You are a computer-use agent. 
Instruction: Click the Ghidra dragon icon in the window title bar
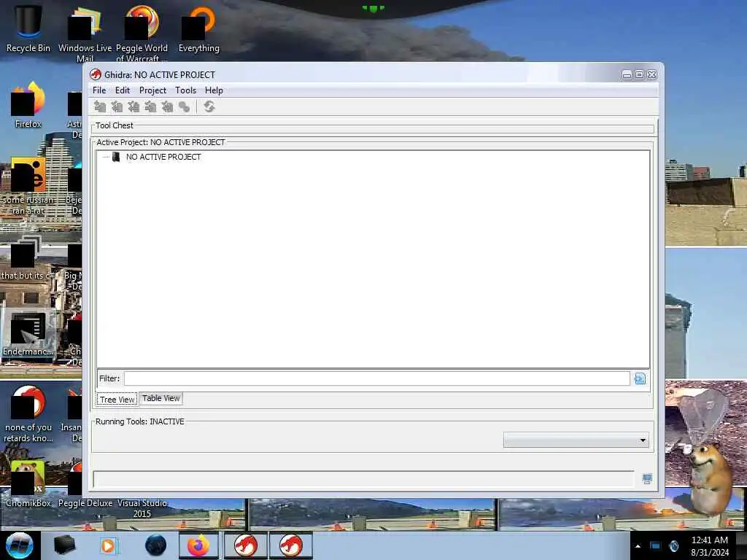96,75
